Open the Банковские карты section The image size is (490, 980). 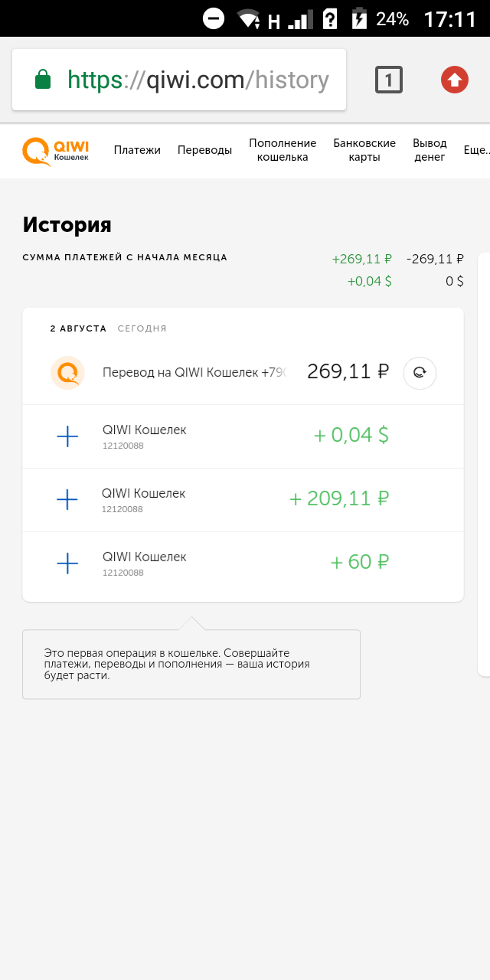click(x=364, y=150)
